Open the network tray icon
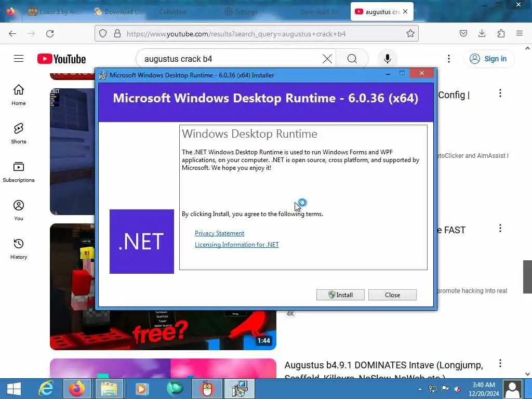 432,389
